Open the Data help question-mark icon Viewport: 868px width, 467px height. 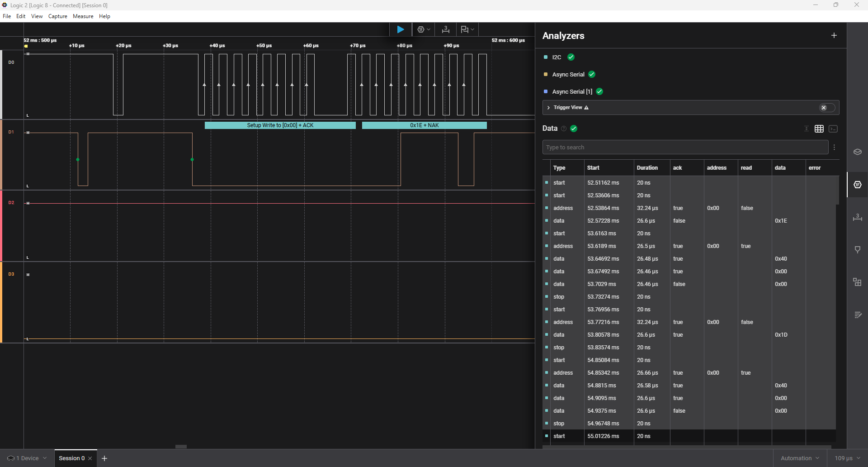point(564,129)
